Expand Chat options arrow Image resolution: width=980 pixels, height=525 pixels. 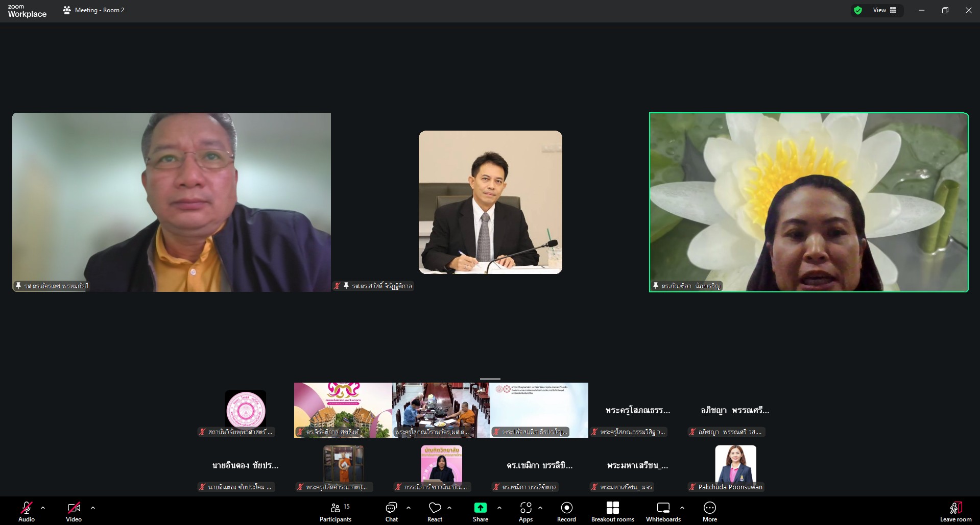tap(409, 508)
